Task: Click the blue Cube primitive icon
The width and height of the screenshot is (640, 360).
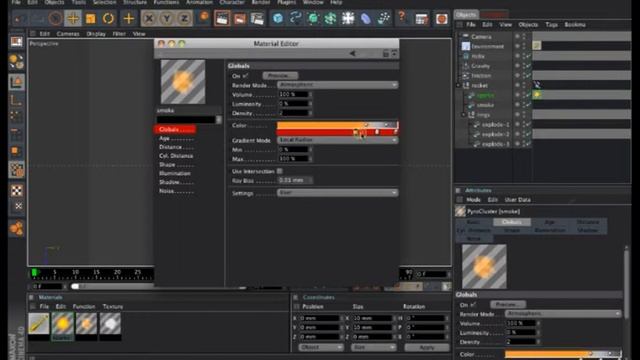Action: tap(278, 18)
